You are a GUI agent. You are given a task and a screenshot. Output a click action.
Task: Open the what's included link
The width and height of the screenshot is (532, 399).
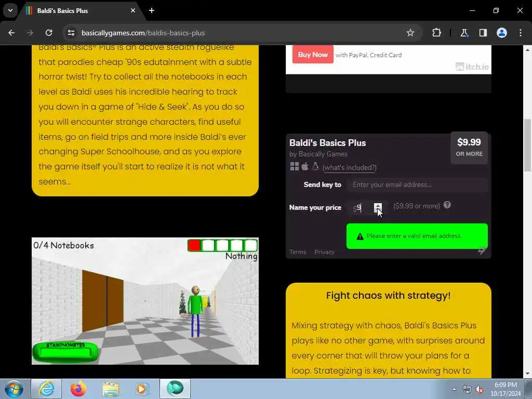coord(349,168)
